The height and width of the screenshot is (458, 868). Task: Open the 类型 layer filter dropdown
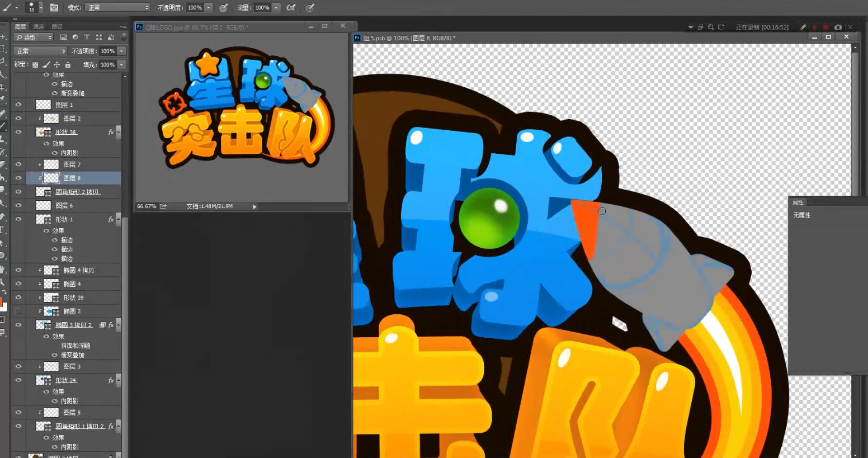click(x=34, y=37)
